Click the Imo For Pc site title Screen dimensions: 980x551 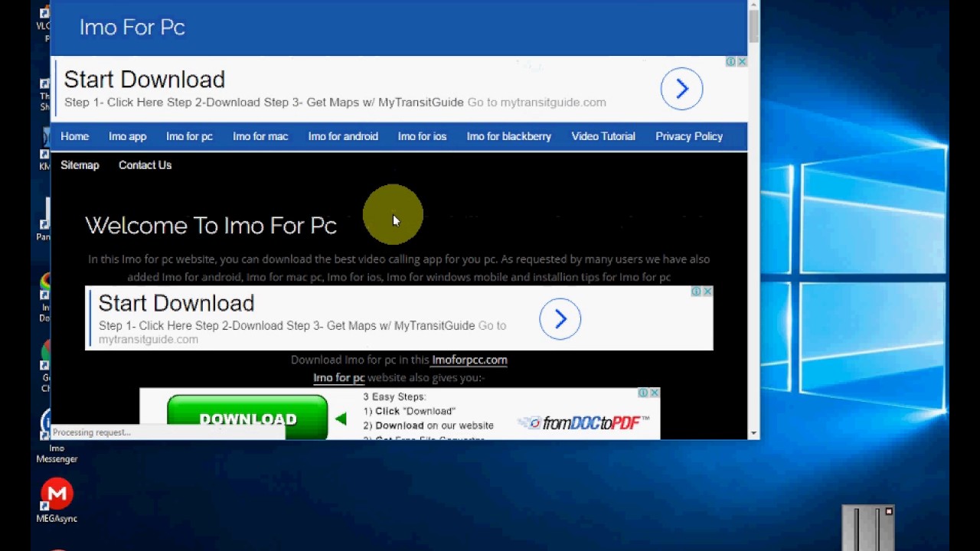132,27
